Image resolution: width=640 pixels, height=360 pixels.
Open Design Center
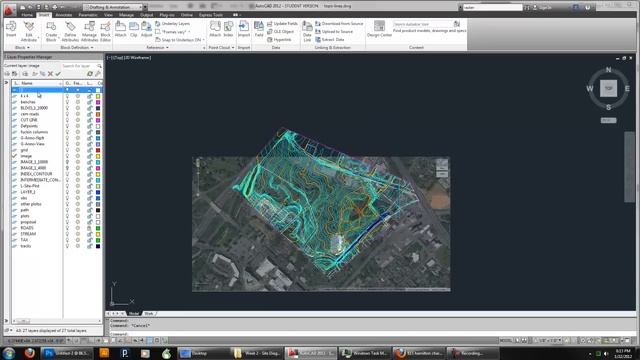tap(379, 29)
